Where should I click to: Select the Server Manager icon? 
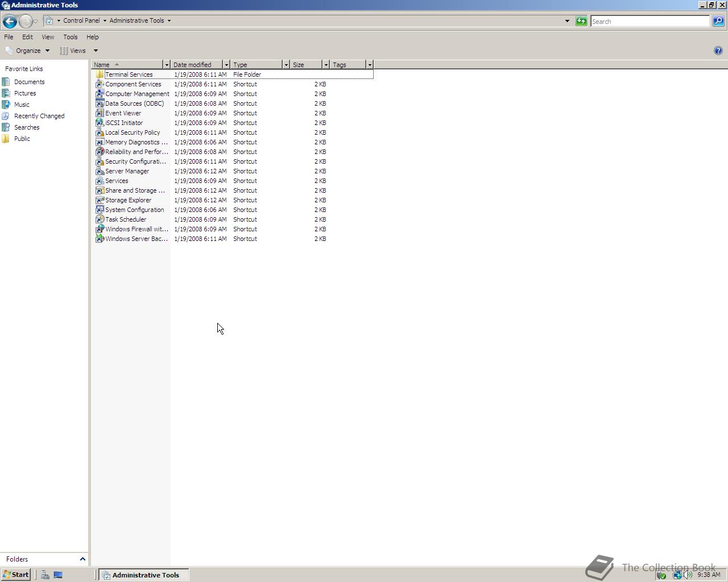100,171
